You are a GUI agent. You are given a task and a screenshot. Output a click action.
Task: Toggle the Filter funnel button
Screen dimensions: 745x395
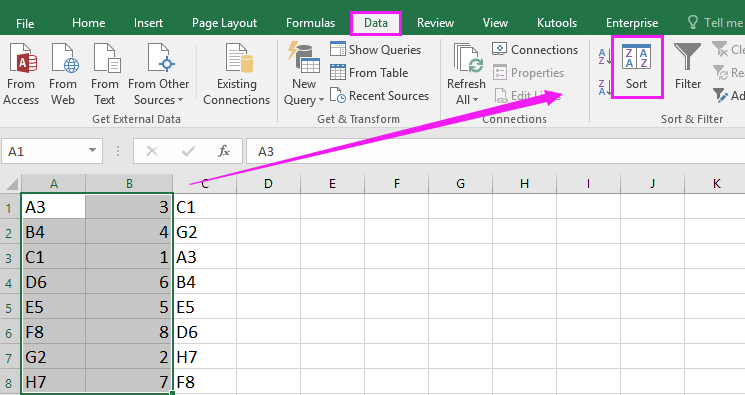(688, 67)
